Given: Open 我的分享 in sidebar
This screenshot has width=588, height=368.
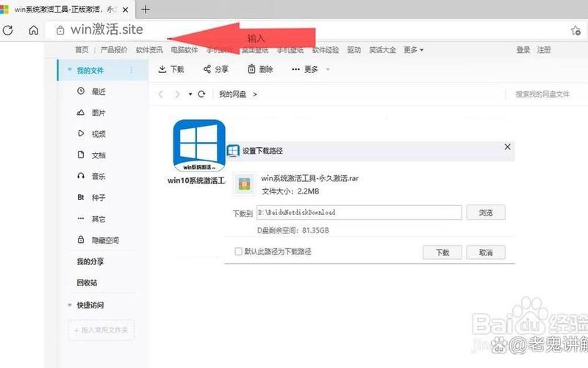Looking at the screenshot, I should [90, 261].
